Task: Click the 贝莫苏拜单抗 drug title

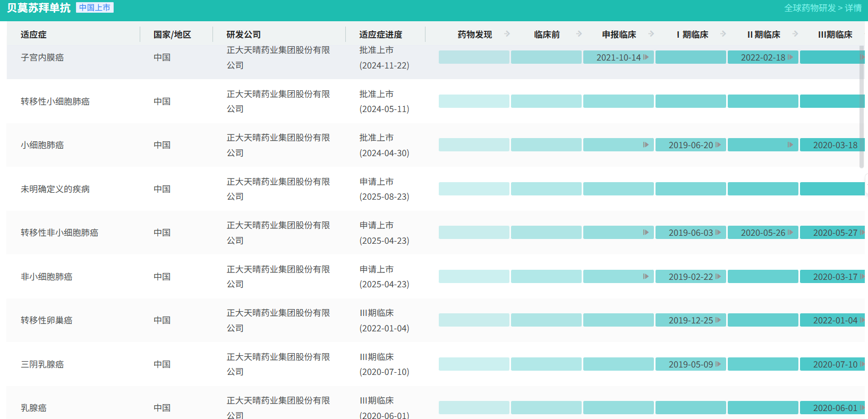Action: pos(38,8)
